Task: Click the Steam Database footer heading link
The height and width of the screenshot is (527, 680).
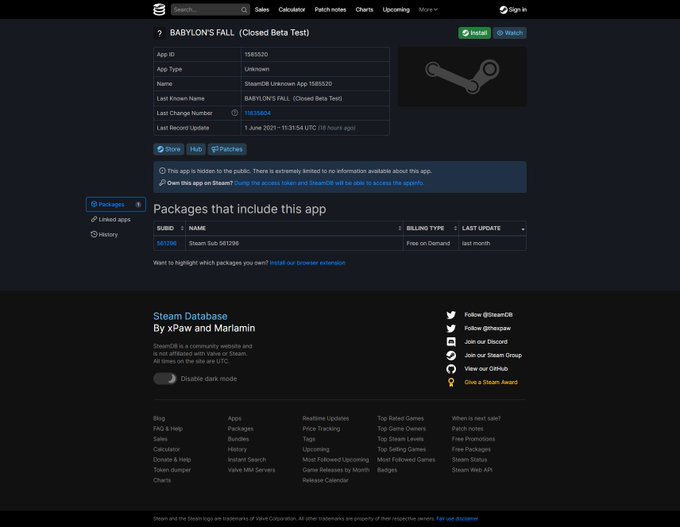Action: 190,316
